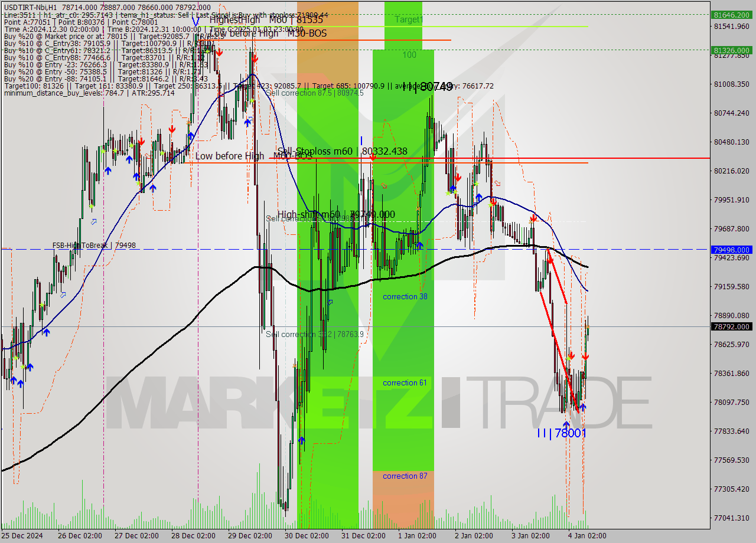
Task: Click the 80480.130 price scale value
Action: pos(731,142)
